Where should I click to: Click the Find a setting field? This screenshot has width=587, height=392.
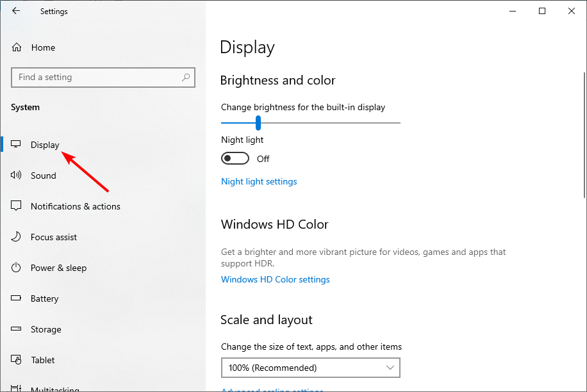tap(103, 78)
